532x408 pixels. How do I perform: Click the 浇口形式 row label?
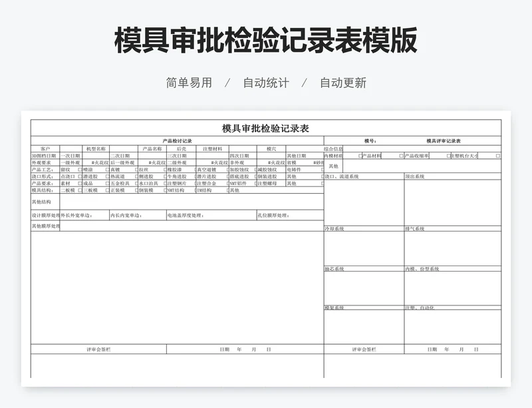45,176
